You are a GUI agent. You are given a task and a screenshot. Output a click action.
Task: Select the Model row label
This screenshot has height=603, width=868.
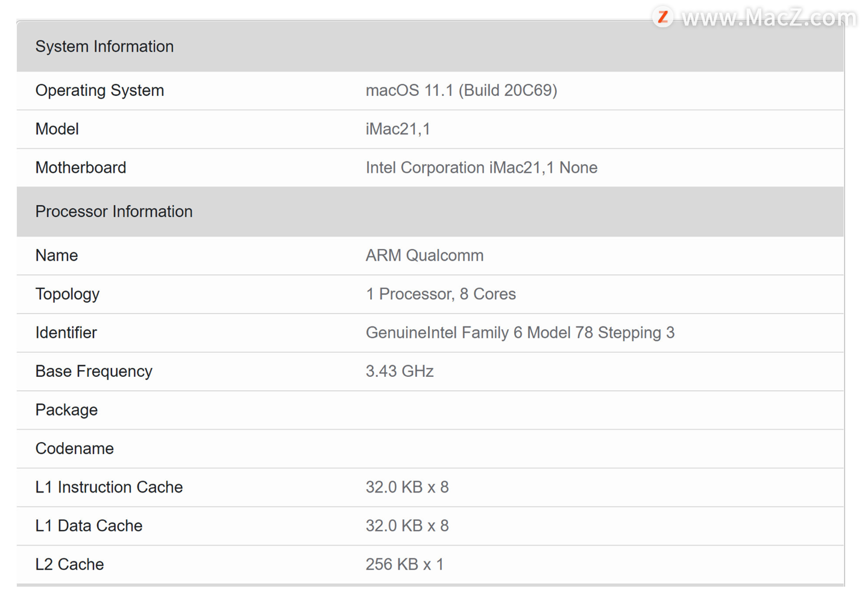tap(57, 129)
